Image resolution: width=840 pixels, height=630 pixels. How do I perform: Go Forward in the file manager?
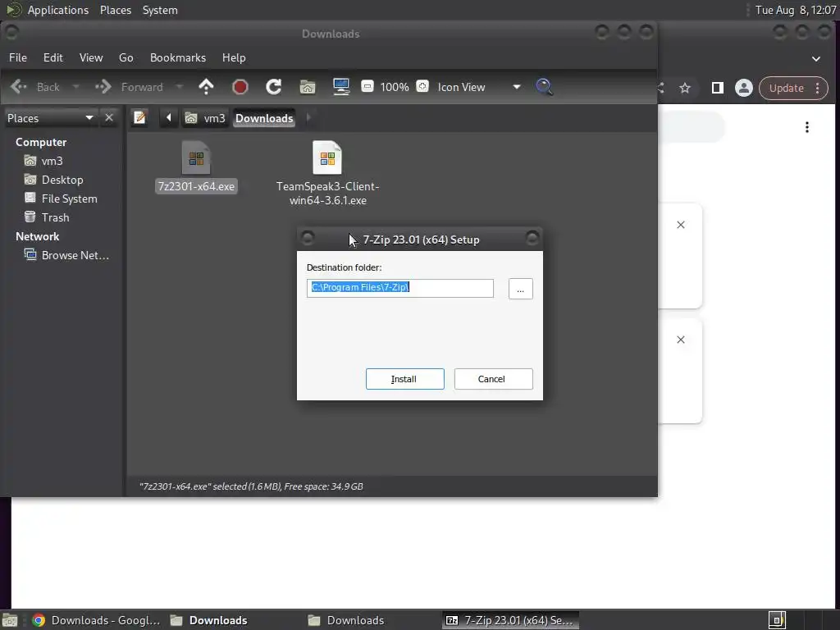[129, 87]
